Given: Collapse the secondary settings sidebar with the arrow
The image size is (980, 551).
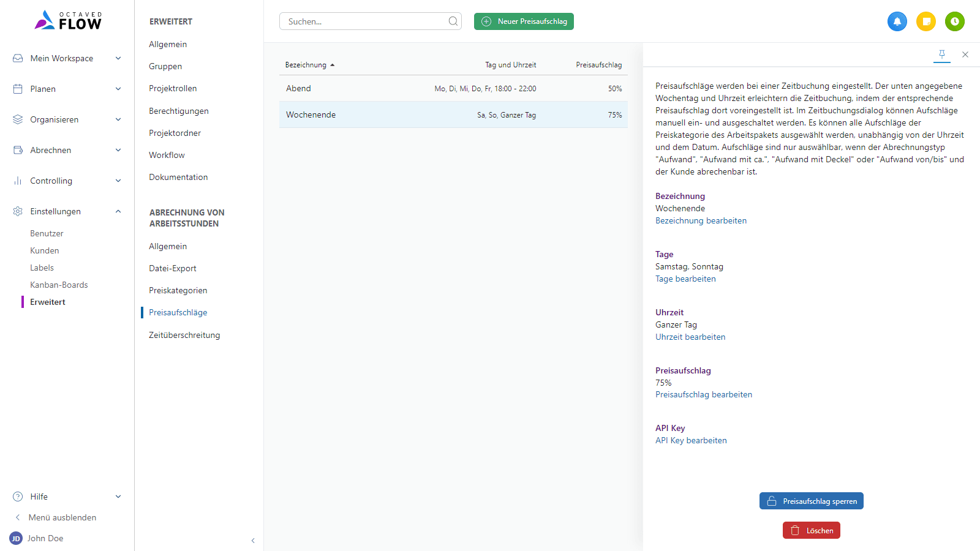Looking at the screenshot, I should pyautogui.click(x=253, y=541).
